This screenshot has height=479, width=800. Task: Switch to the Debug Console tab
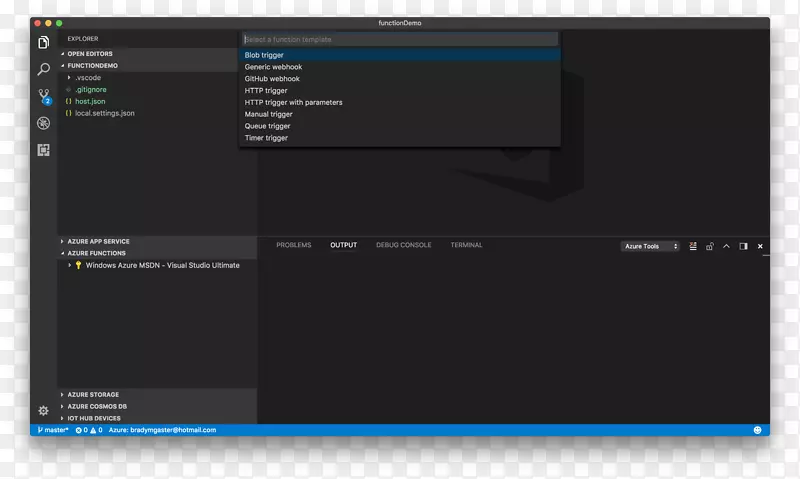click(x=404, y=245)
